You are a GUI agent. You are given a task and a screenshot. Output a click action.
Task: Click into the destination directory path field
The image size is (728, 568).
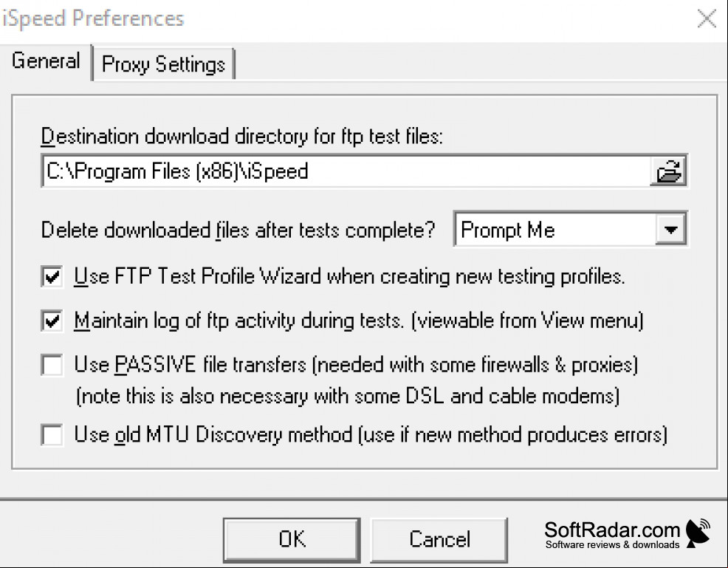tap(346, 171)
